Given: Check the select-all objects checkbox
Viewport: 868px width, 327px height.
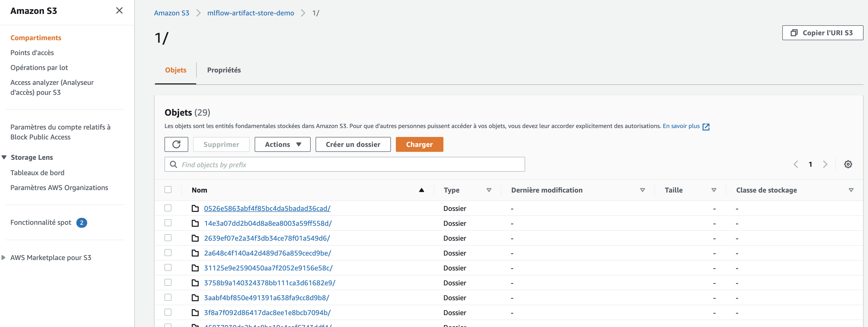Looking at the screenshot, I should pos(168,190).
